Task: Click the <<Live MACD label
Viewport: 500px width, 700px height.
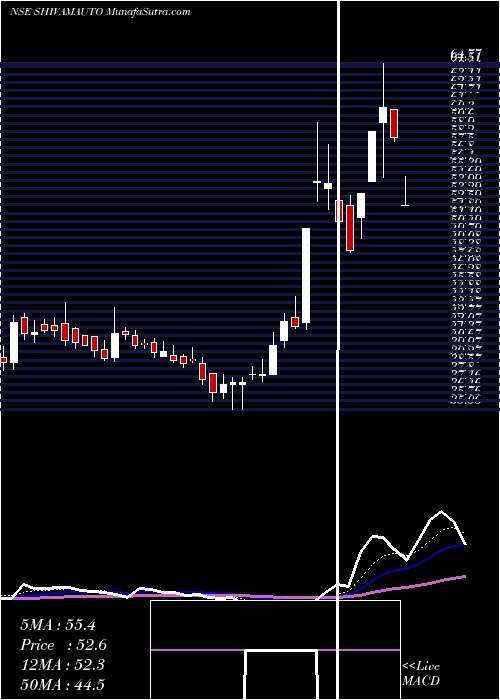Action: (x=421, y=674)
